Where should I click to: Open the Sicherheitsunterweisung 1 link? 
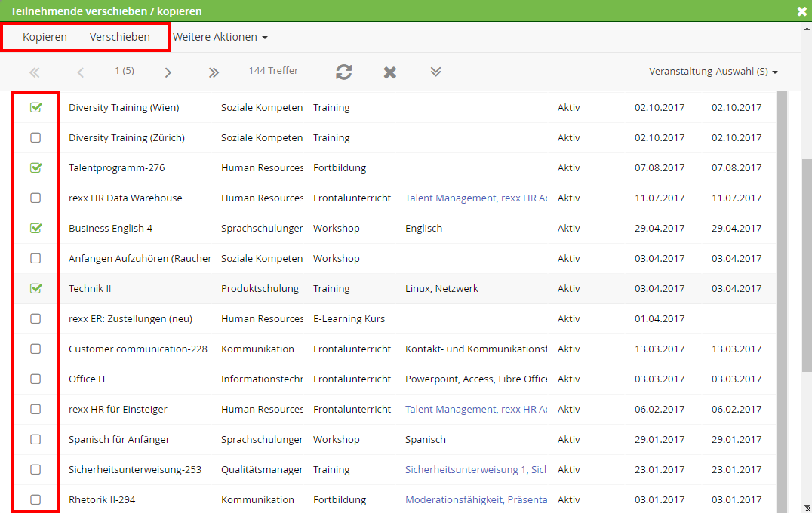pos(476,469)
